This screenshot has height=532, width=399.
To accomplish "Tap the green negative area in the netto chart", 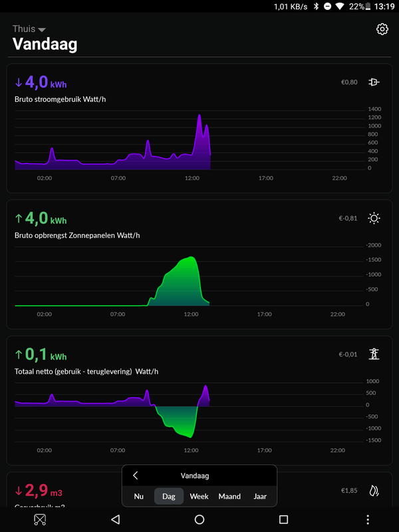I will pos(180,421).
